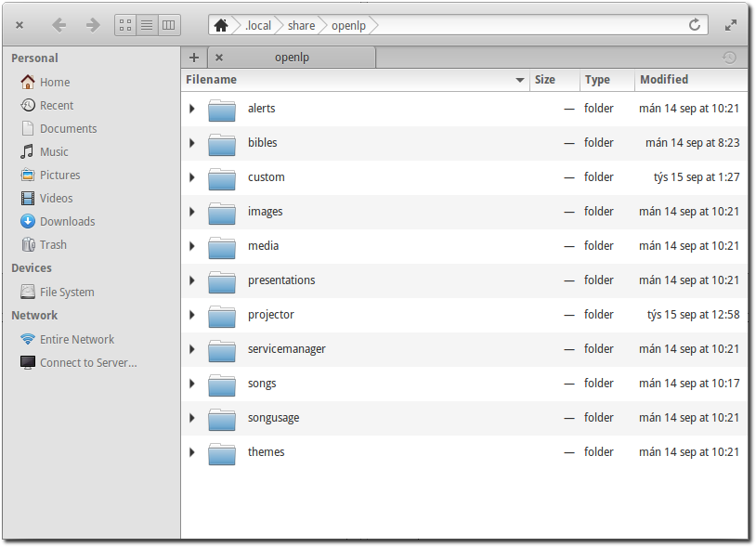This screenshot has width=756, height=547.
Task: Reload the current folder
Action: 695,24
